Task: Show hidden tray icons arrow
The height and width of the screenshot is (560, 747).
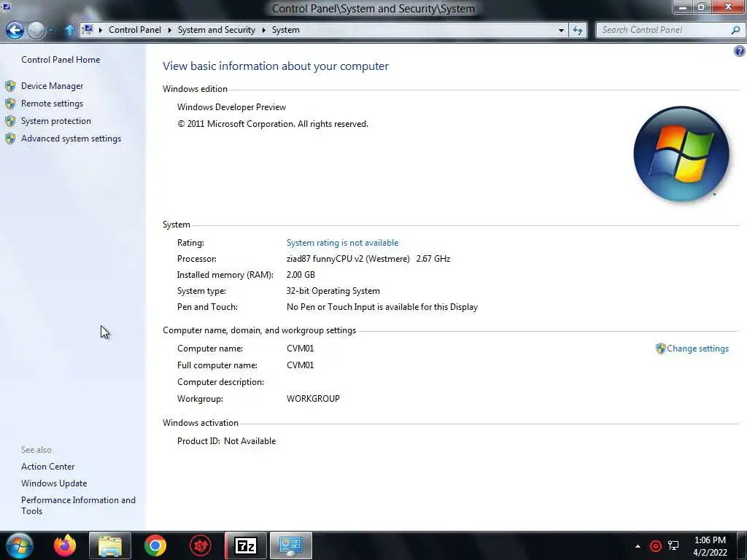Action: (x=638, y=546)
